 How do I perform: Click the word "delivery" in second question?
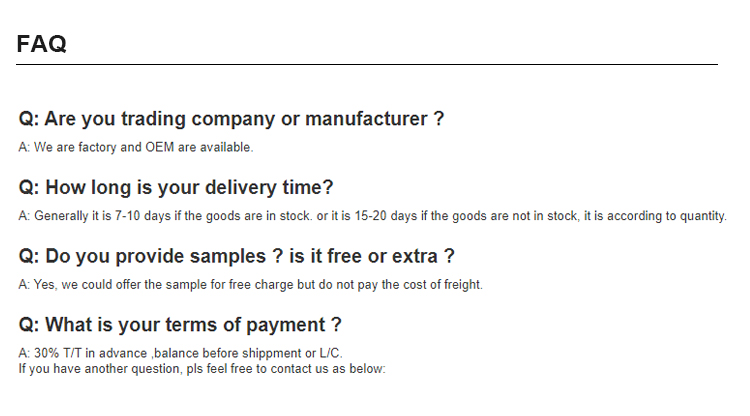click(241, 187)
